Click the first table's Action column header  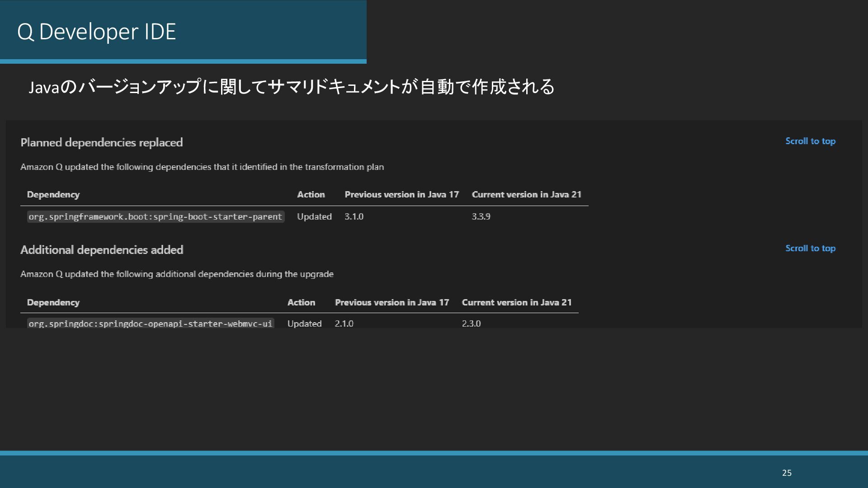[311, 194]
